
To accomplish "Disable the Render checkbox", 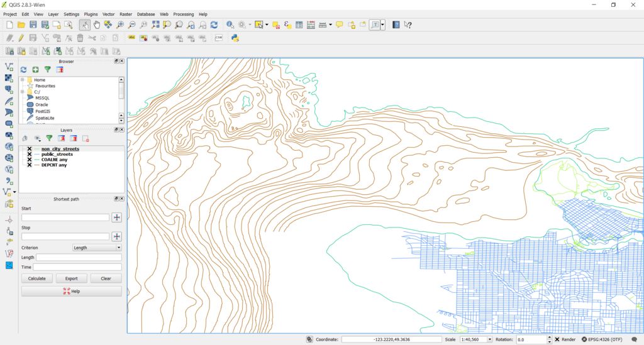I will pyautogui.click(x=557, y=339).
